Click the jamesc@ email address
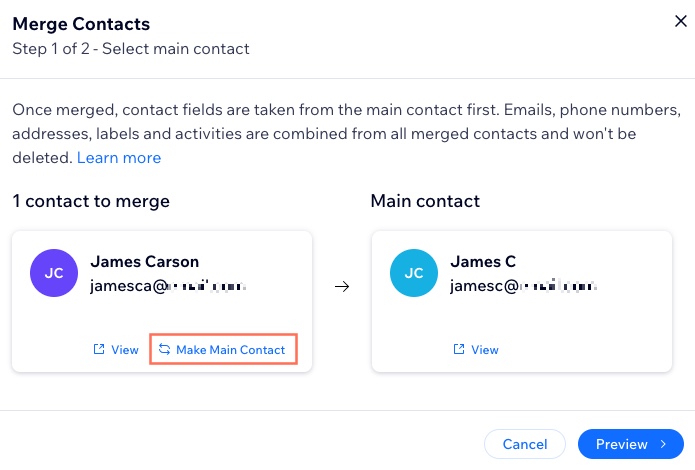 [523, 286]
